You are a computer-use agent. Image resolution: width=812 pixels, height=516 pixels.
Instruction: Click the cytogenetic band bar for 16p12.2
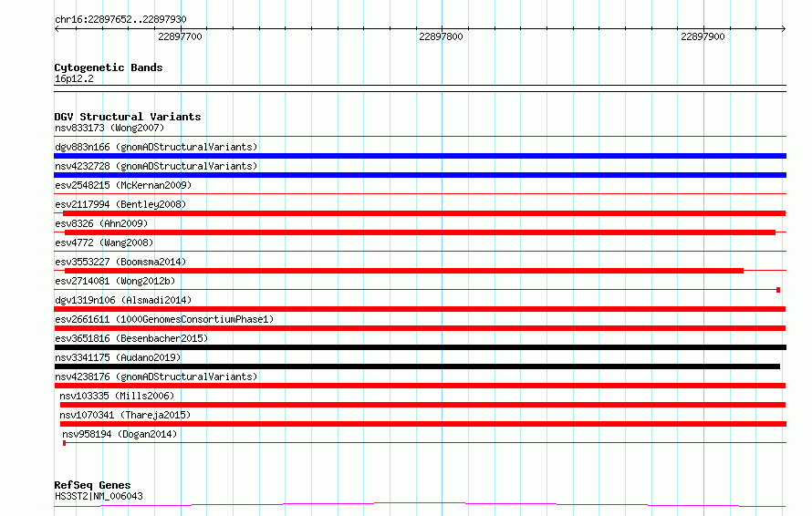420,88
